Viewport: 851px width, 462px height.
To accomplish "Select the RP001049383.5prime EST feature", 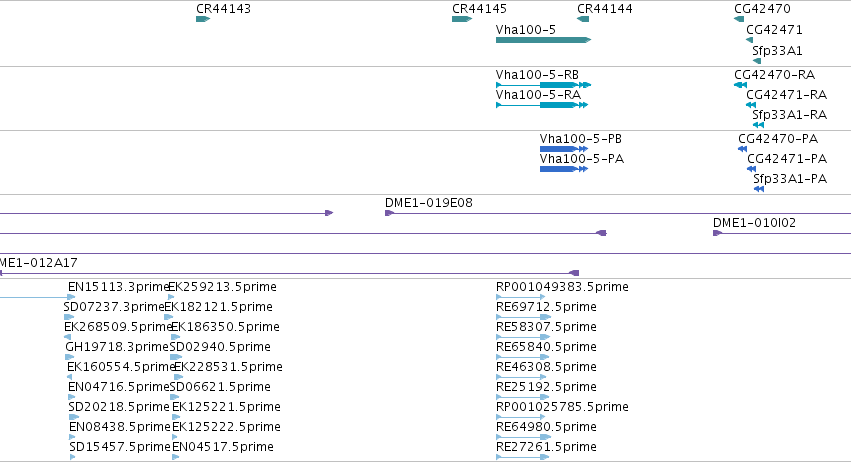I will (520, 297).
